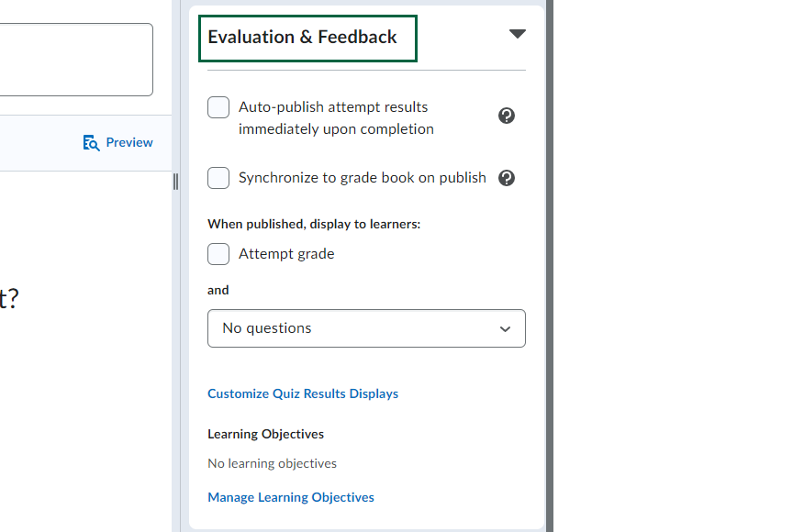Open help for Synchronize to grade book
Image resolution: width=804 pixels, height=532 pixels.
(x=507, y=178)
